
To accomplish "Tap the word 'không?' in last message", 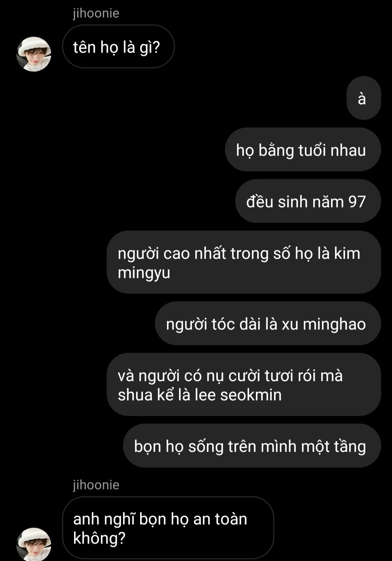I will click(99, 538).
